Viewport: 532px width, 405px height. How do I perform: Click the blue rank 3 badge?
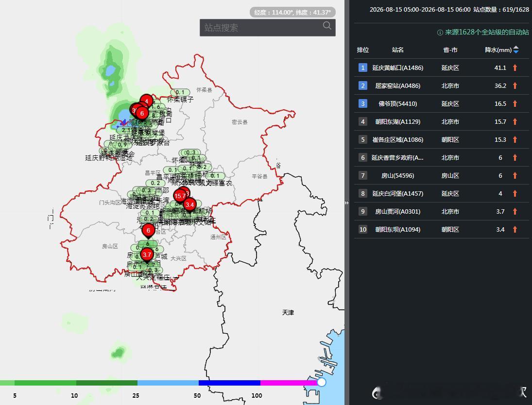pos(363,103)
